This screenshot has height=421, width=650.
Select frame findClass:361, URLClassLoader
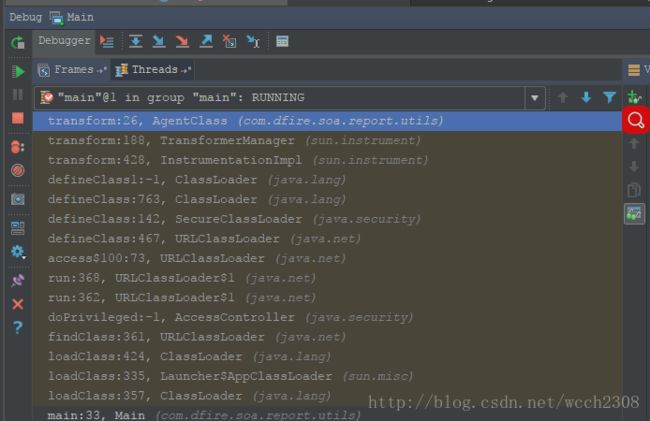[x=327, y=337]
